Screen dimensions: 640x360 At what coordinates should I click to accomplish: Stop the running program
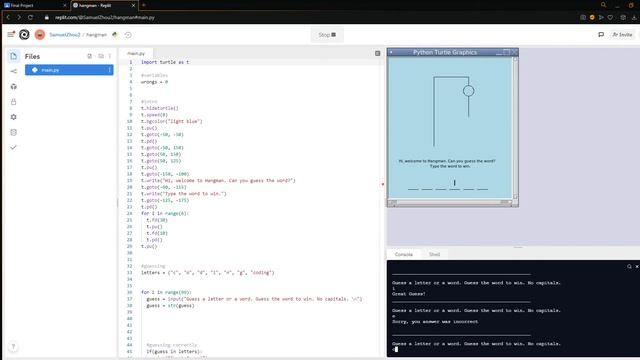pos(327,35)
